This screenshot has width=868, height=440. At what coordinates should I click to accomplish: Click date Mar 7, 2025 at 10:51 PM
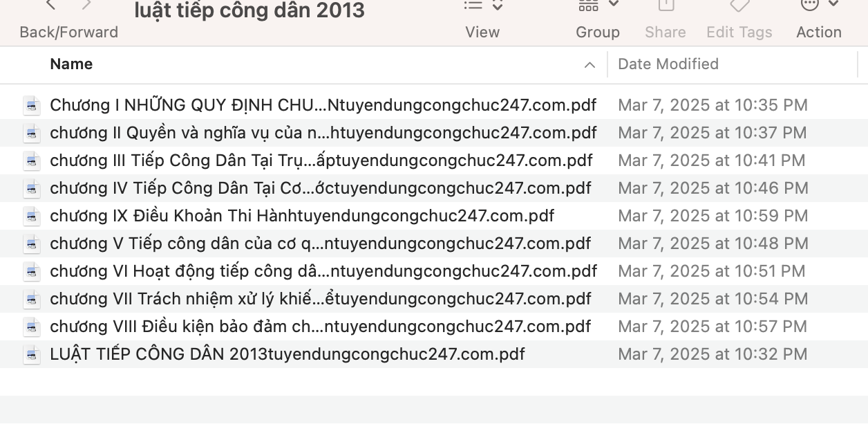712,271
